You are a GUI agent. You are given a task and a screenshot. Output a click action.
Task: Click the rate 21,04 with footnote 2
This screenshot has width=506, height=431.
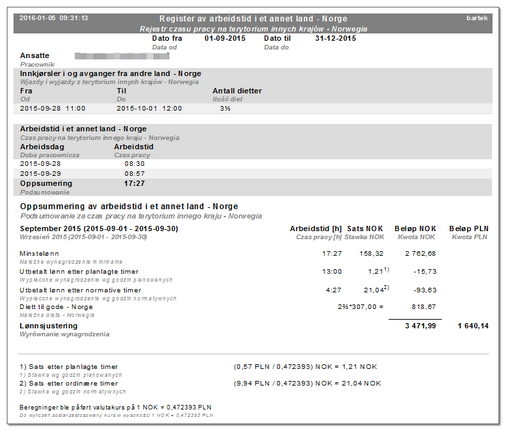(x=376, y=290)
